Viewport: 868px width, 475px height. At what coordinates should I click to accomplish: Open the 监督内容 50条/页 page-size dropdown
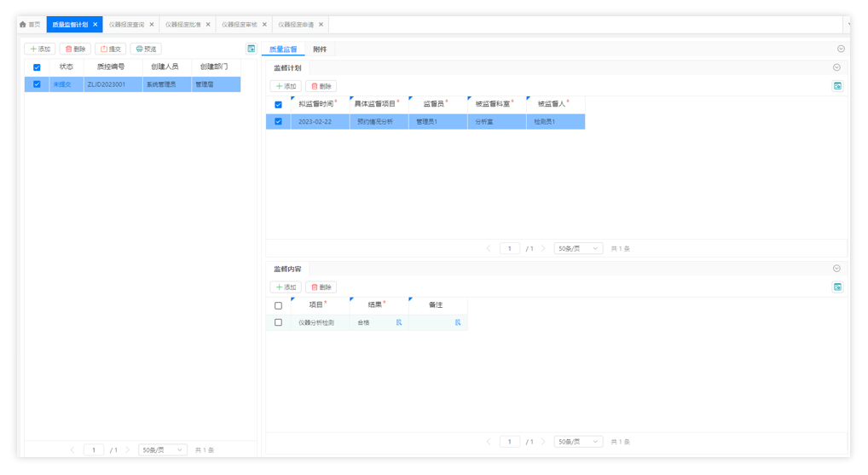578,442
